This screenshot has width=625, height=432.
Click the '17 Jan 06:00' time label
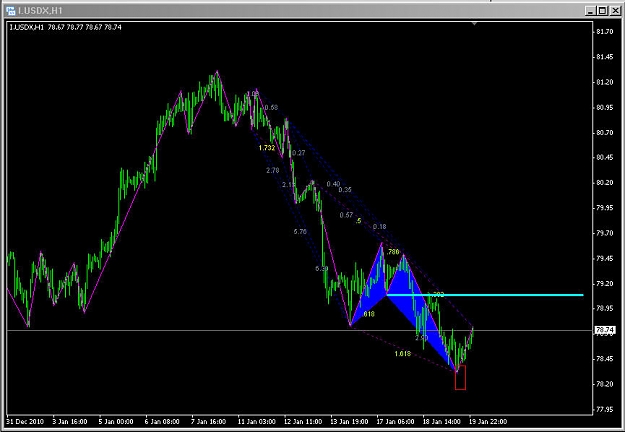coord(395,421)
